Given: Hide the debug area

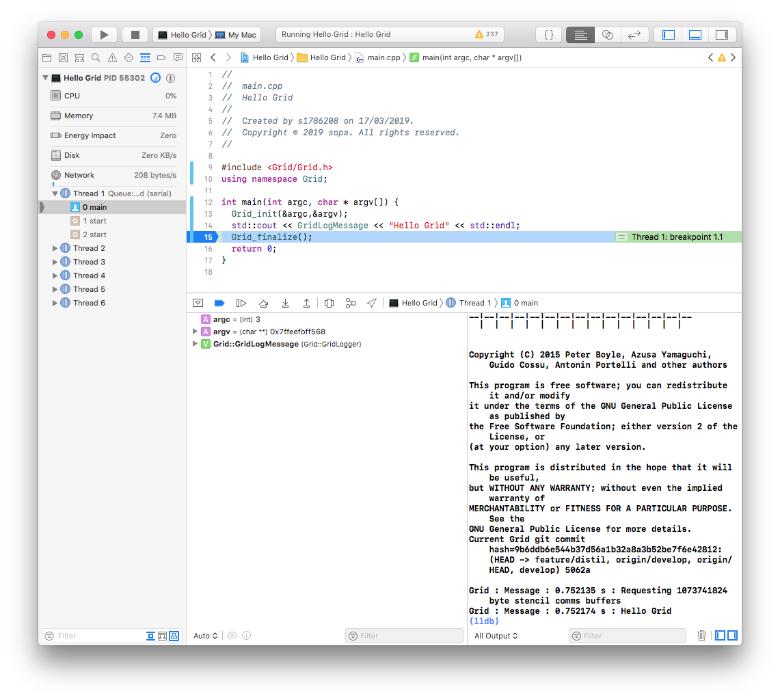Looking at the screenshot, I should 198,303.
